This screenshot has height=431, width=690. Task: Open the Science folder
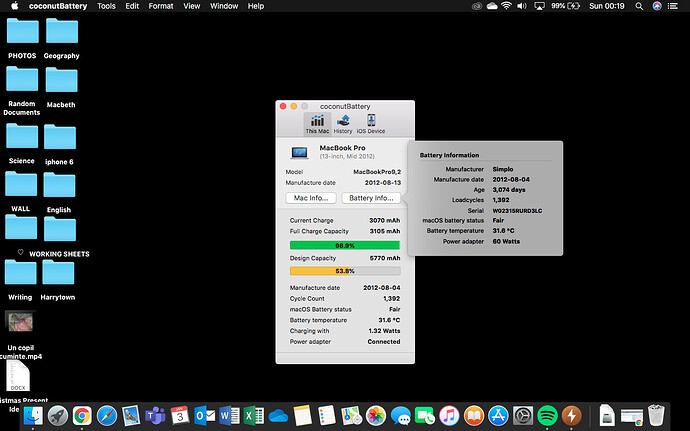pyautogui.click(x=22, y=136)
